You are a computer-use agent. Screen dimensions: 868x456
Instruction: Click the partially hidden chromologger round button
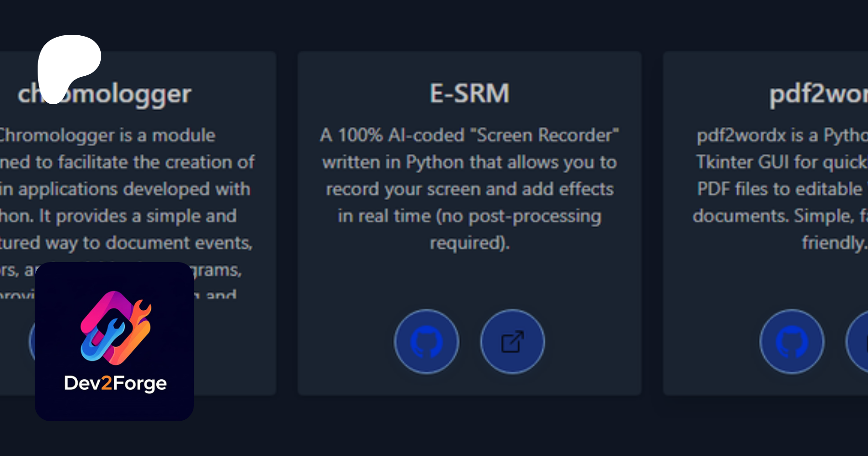(32, 342)
